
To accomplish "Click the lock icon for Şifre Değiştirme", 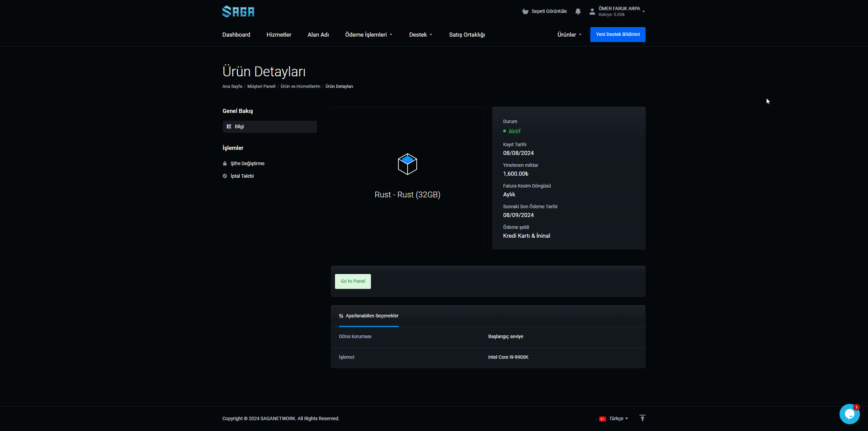I will pos(225,163).
